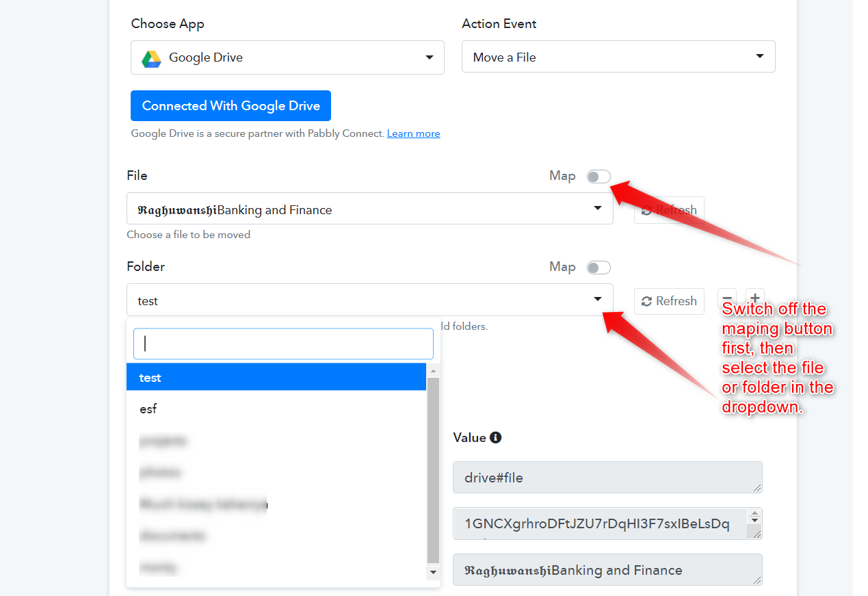Select the highlighted test folder option
868x596 pixels.
[x=276, y=377]
